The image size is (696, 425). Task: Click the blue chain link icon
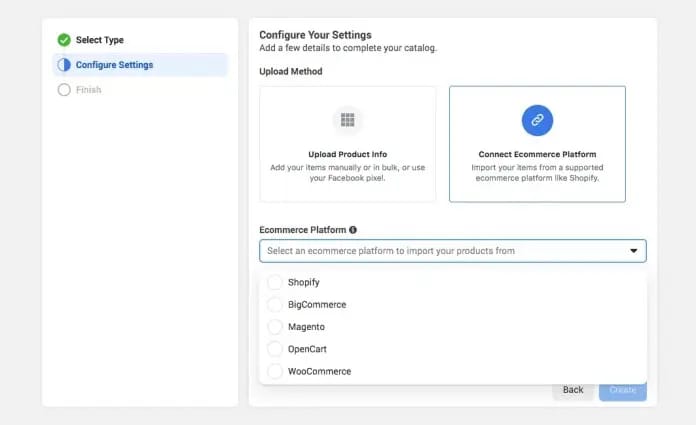[x=537, y=120]
